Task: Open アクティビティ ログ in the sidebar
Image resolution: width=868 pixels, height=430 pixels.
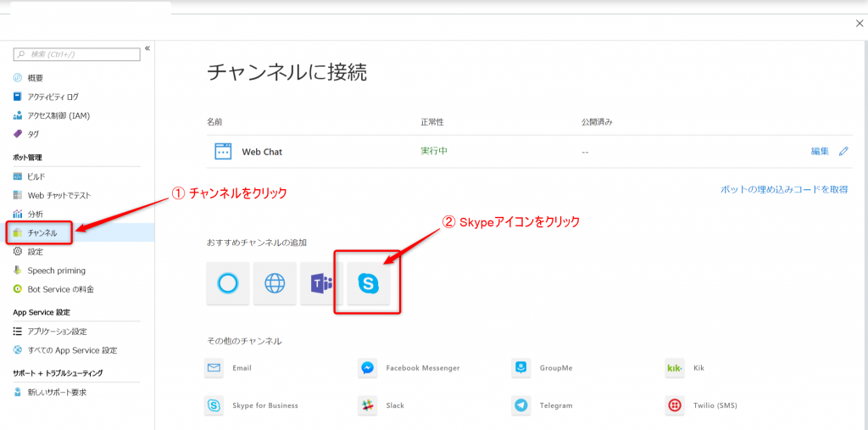Action: [53, 97]
